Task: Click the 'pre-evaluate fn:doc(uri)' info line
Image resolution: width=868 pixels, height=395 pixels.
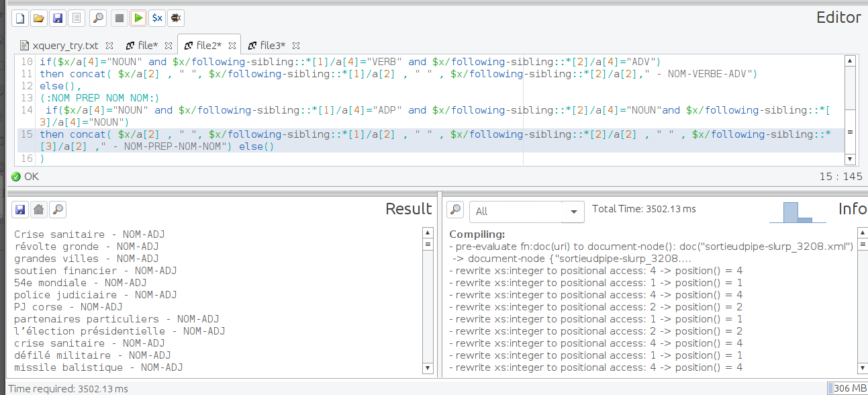Action: [651, 247]
